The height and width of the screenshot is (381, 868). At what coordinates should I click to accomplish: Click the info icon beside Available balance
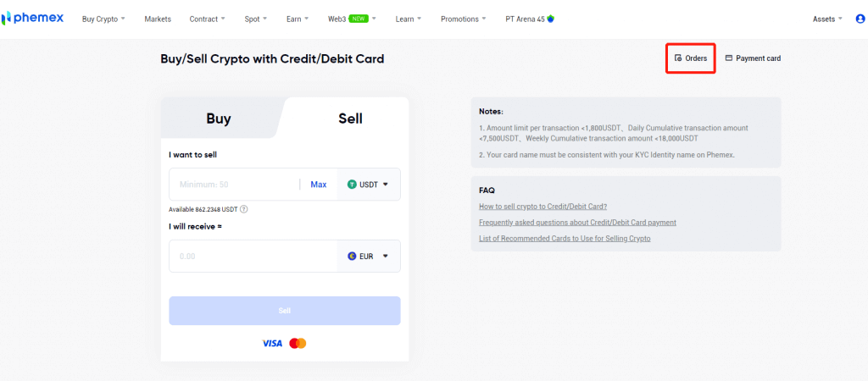point(244,209)
